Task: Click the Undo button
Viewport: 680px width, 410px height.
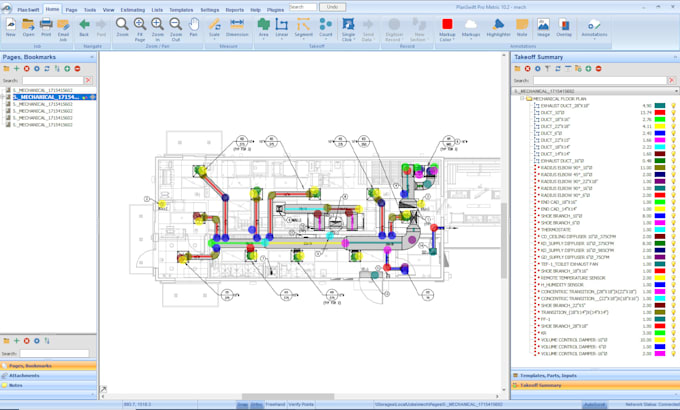Action: tap(333, 7)
